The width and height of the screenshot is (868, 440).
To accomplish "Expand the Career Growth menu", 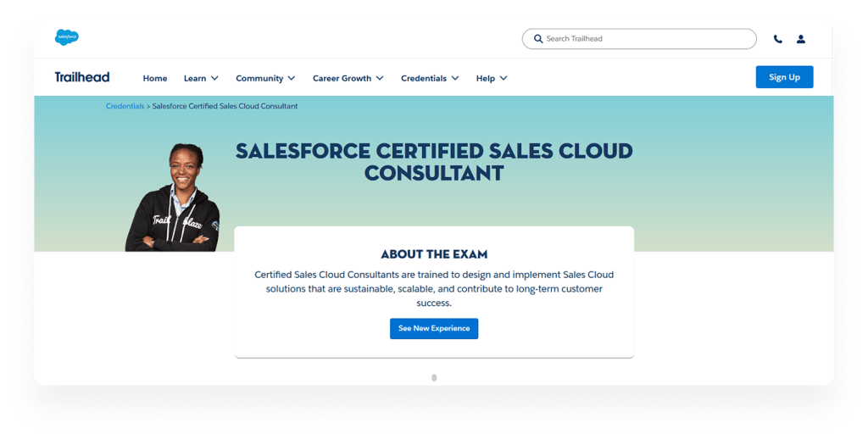I will (x=348, y=78).
